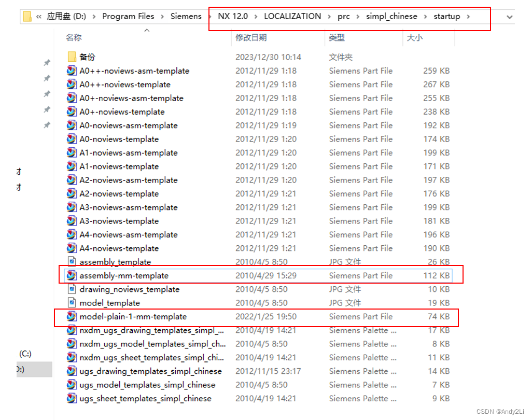Select the highlighted D: drive in sidebar
The height and width of the screenshot is (420, 532).
34,369
